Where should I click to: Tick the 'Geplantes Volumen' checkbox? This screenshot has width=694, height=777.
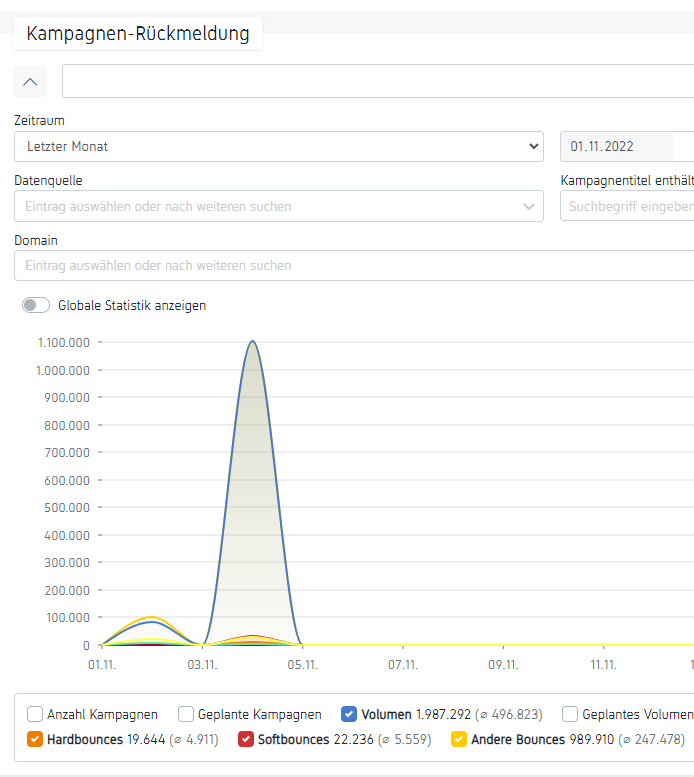pos(570,714)
